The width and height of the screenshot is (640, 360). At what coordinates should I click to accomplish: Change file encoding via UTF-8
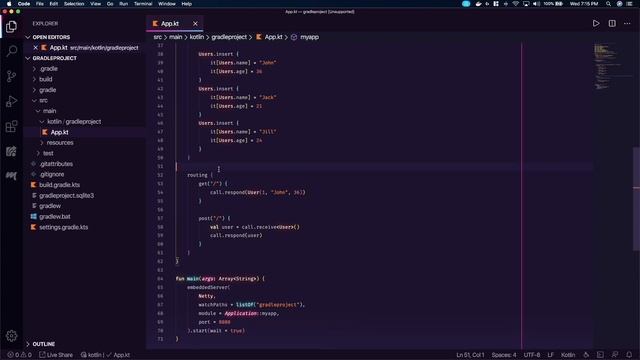tap(531, 355)
